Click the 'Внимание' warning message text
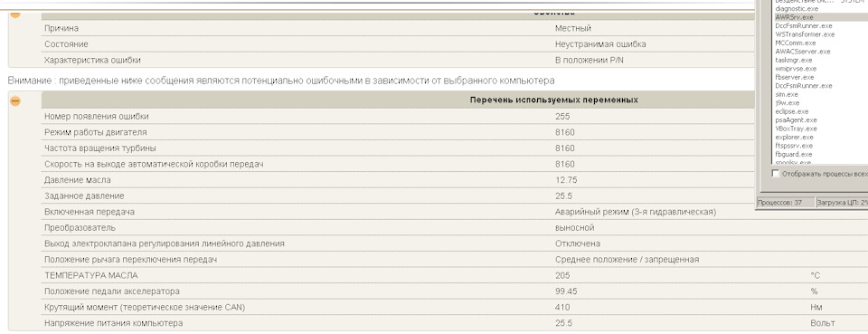Screen dimensions: 868x334 pyautogui.click(x=281, y=81)
